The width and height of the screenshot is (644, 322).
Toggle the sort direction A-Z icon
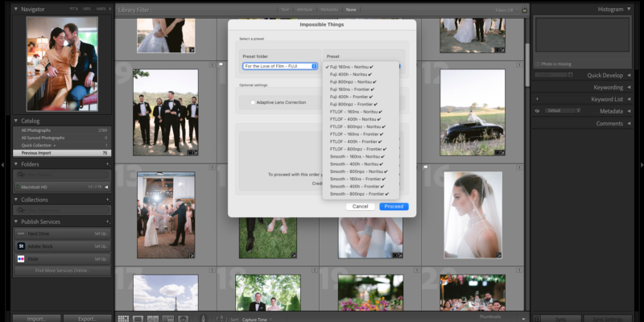(221, 318)
